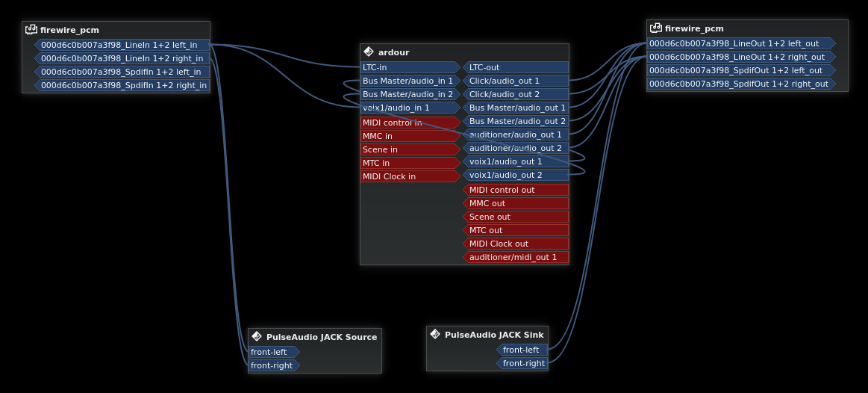Click the MIDI Clock in port
This screenshot has height=393, width=868.
click(410, 176)
